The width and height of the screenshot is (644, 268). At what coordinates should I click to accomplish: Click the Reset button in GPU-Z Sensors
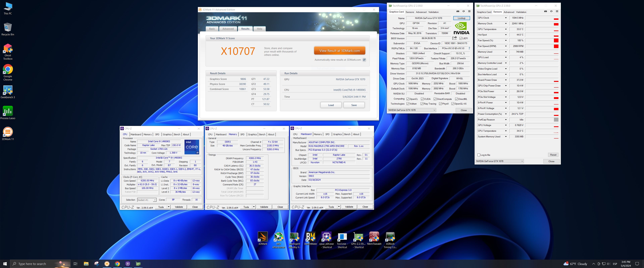point(553,155)
